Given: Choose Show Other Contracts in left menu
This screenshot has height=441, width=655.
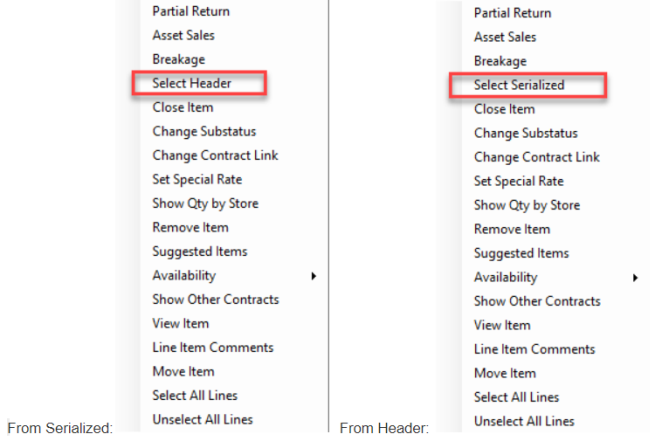Looking at the screenshot, I should (x=216, y=299).
